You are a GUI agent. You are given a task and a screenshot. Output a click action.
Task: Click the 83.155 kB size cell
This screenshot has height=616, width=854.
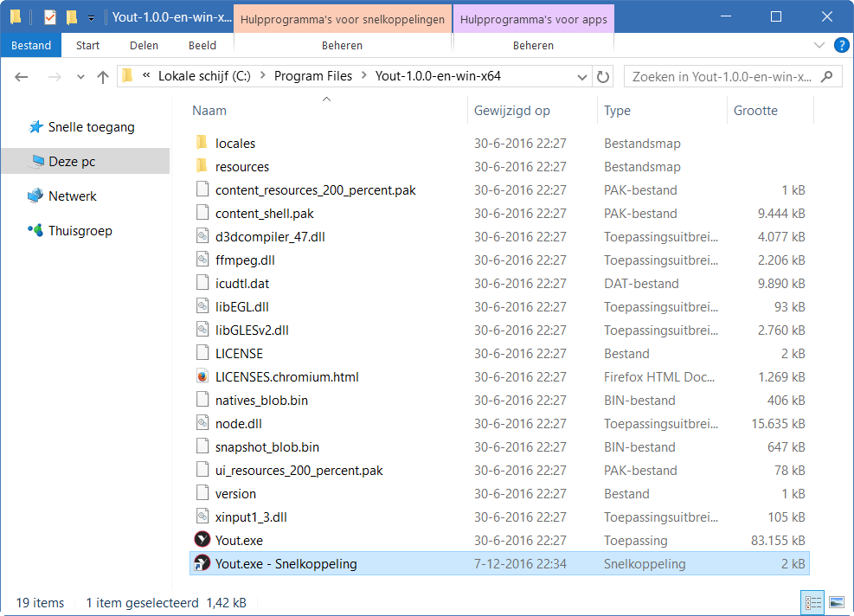(x=778, y=540)
